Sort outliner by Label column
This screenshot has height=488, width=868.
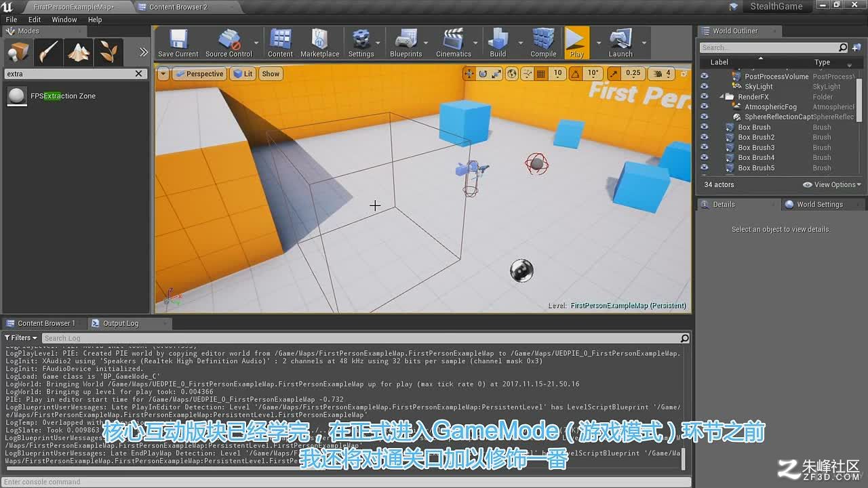coord(719,62)
